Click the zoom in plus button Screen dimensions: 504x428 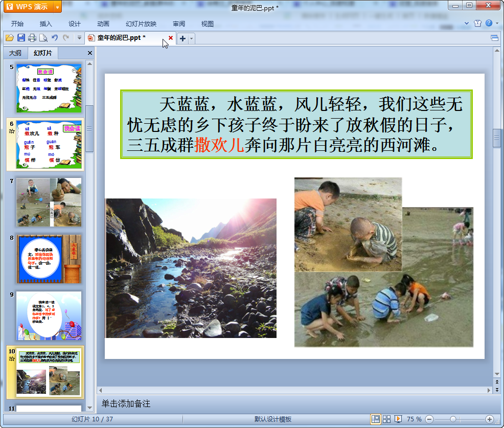click(489, 419)
